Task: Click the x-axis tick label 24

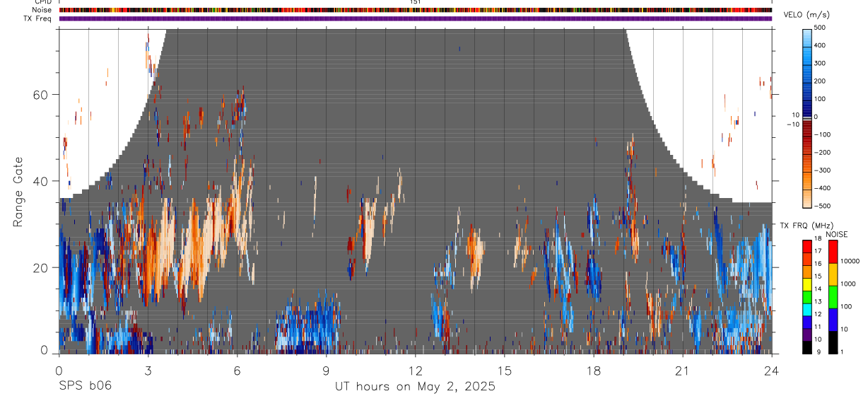Action: click(x=772, y=371)
